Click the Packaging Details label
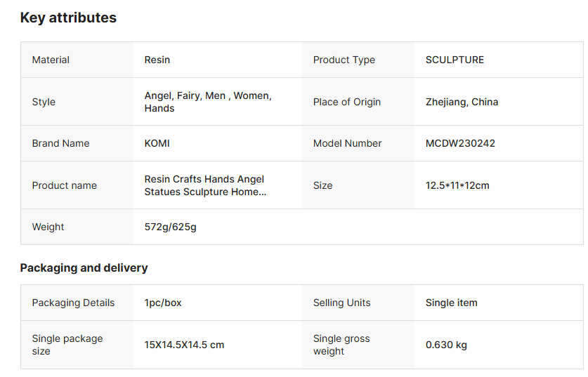The width and height of the screenshot is (588, 377). (x=73, y=303)
